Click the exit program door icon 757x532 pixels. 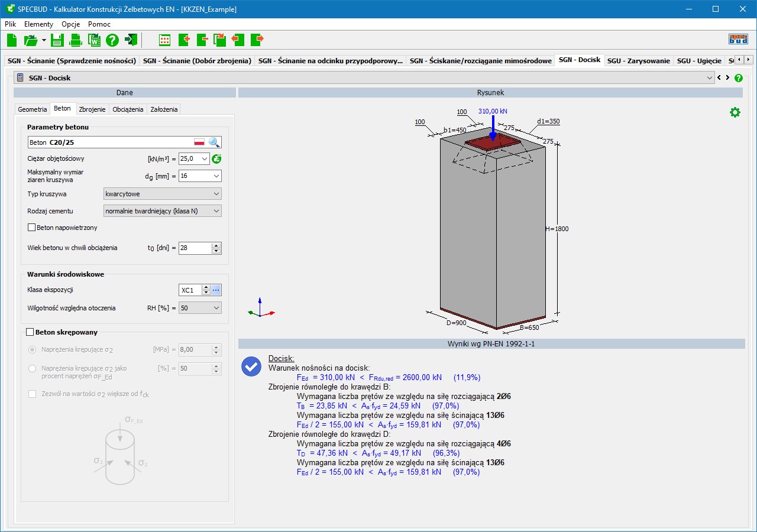pos(131,40)
